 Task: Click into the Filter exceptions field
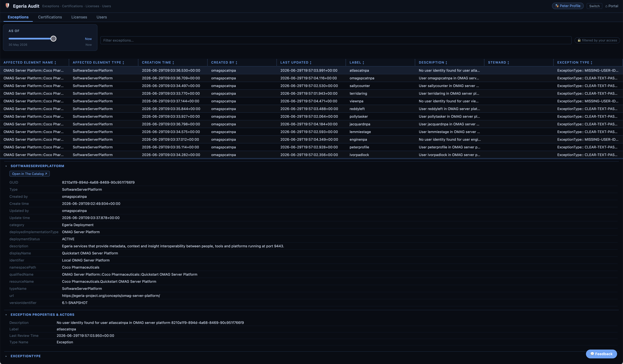pyautogui.click(x=336, y=40)
